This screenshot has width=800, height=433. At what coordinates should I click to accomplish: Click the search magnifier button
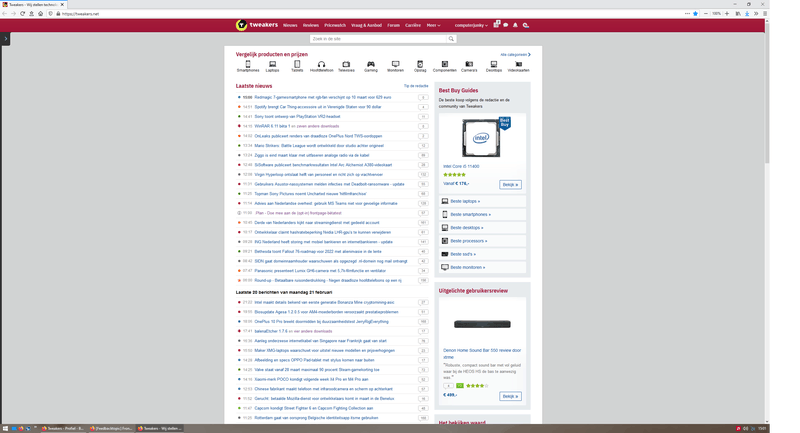coord(451,39)
